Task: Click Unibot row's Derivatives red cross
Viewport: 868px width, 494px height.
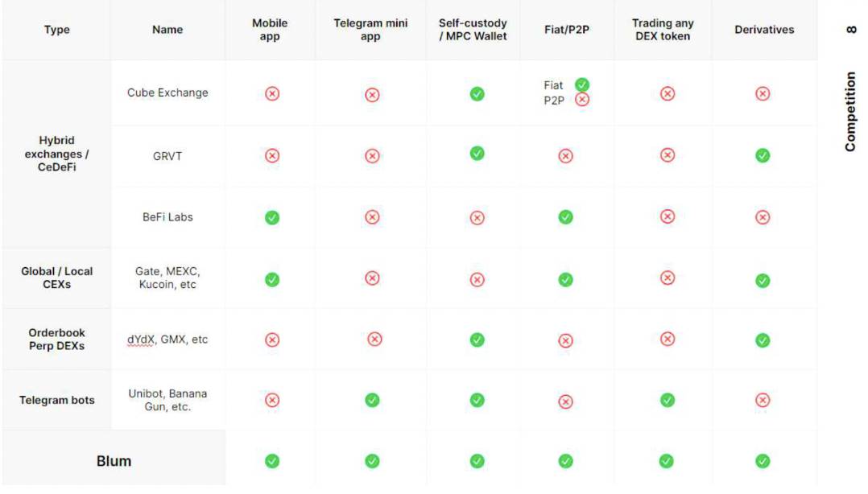Action: 763,400
